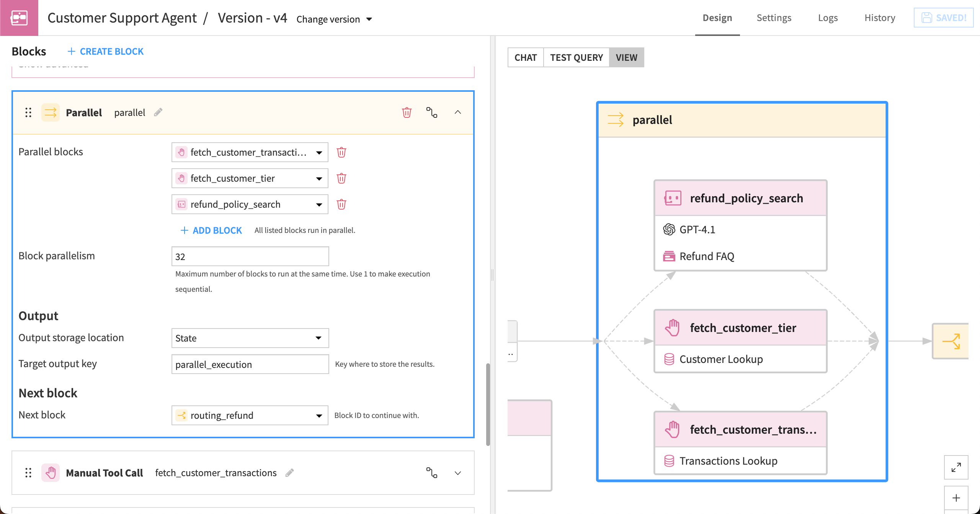Zoom into the canvas with the plus button
Viewport: 980px width, 514px height.
956,498
